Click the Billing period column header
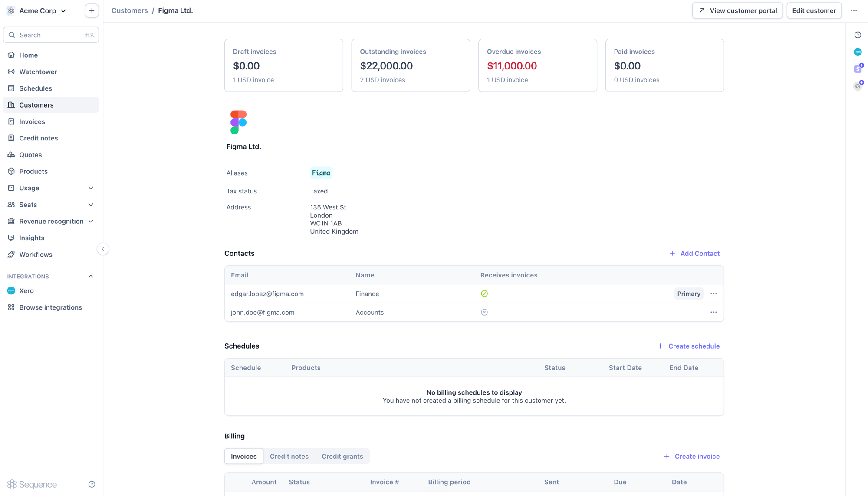 (449, 482)
